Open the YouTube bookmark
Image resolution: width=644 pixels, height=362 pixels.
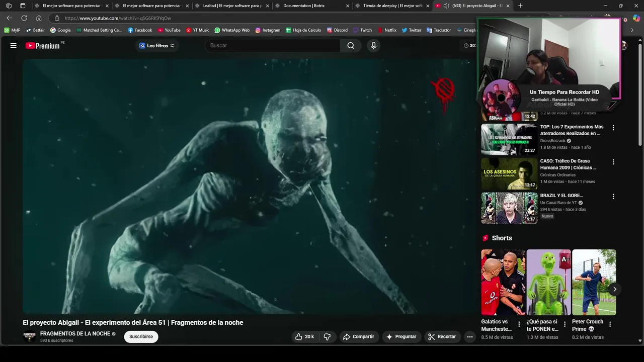pos(169,30)
